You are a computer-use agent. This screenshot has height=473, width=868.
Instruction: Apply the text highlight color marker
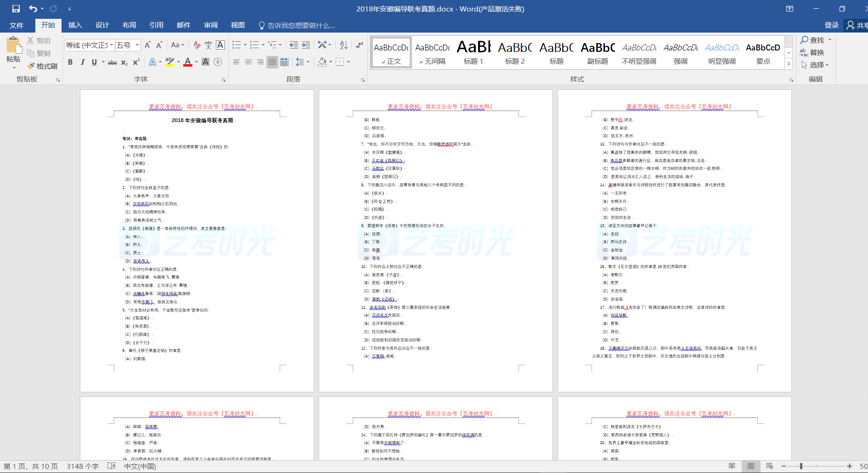tap(169, 62)
